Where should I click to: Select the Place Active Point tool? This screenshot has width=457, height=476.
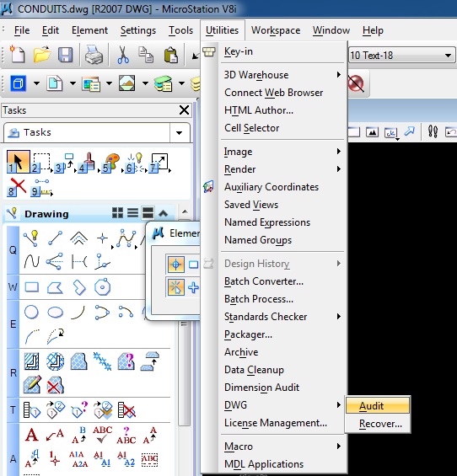[x=102, y=238]
